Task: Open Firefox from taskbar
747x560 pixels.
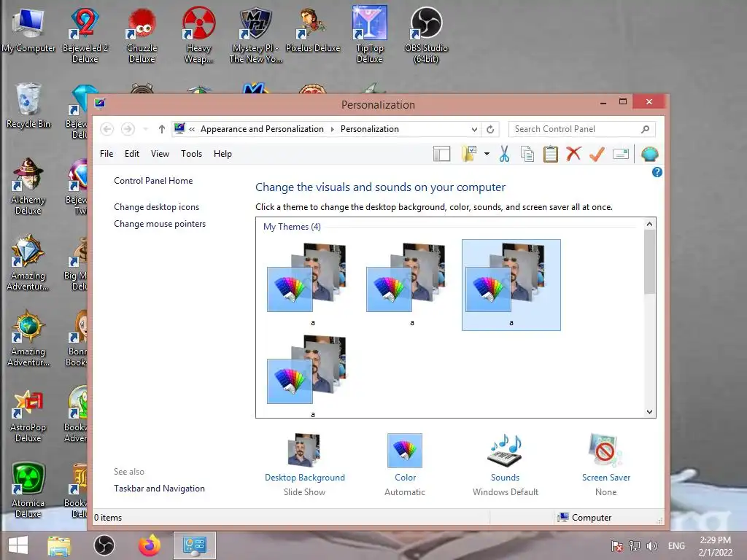Action: pyautogui.click(x=150, y=545)
